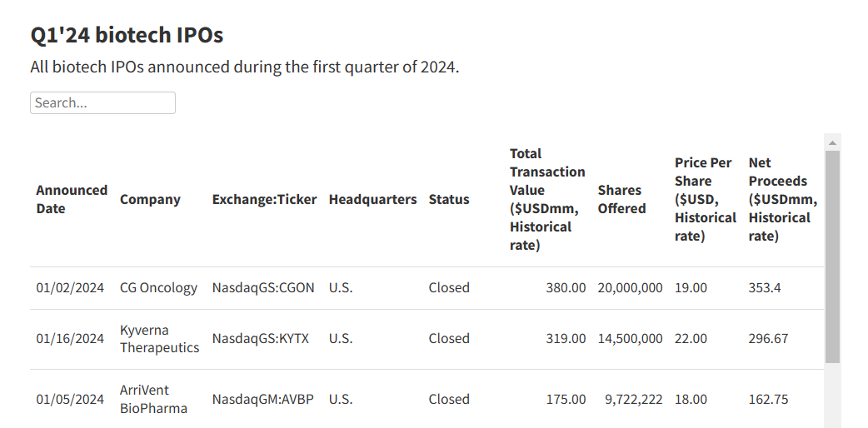868x428 pixels.
Task: Click the Shares Offered column header
Action: pos(621,199)
